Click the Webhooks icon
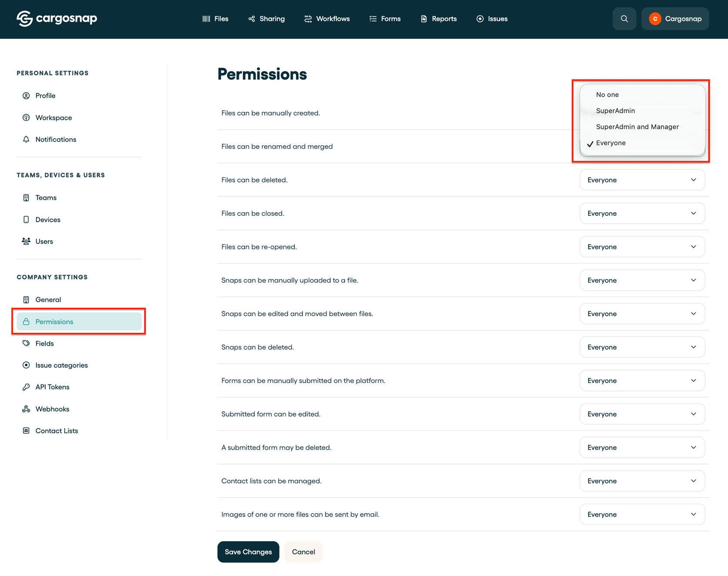 pos(26,409)
